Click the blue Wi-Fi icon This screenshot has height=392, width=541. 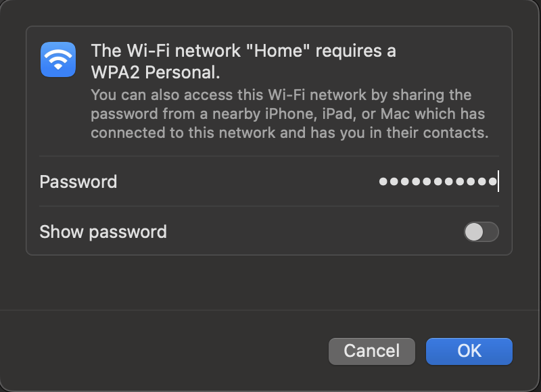click(x=58, y=59)
